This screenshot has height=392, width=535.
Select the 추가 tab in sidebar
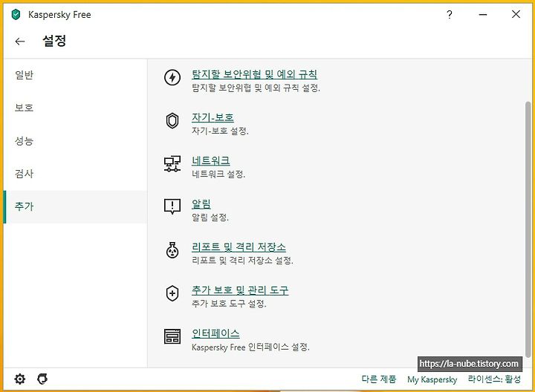pyautogui.click(x=75, y=207)
